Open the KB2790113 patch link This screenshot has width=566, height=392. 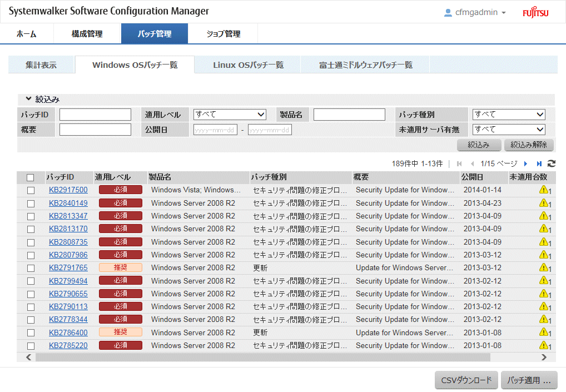tap(68, 306)
